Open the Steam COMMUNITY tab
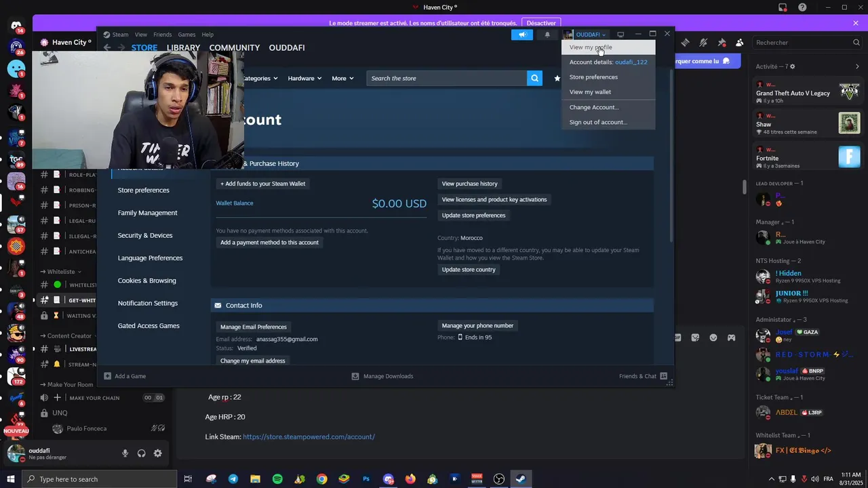 click(x=235, y=48)
